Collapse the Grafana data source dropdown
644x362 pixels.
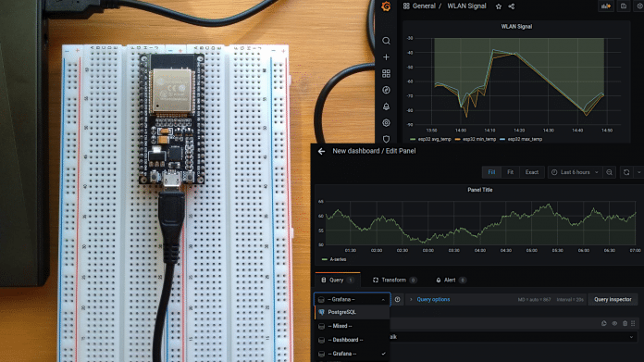352,300
